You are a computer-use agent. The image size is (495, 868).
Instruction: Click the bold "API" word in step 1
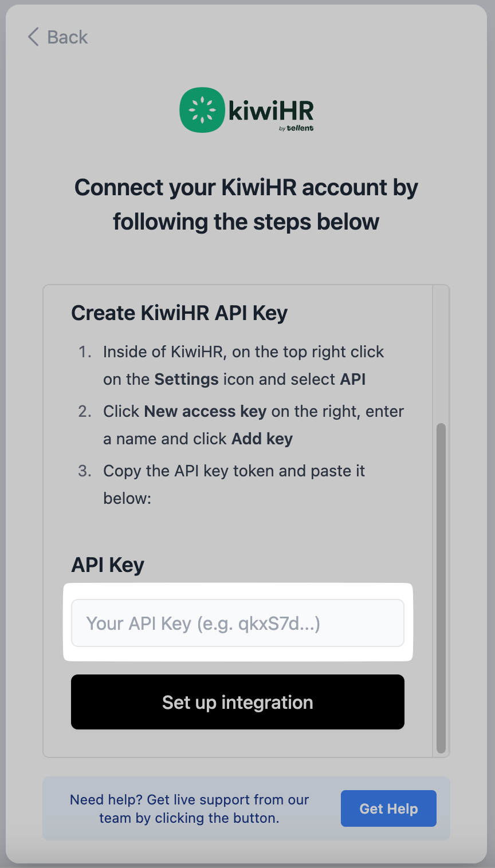(352, 380)
